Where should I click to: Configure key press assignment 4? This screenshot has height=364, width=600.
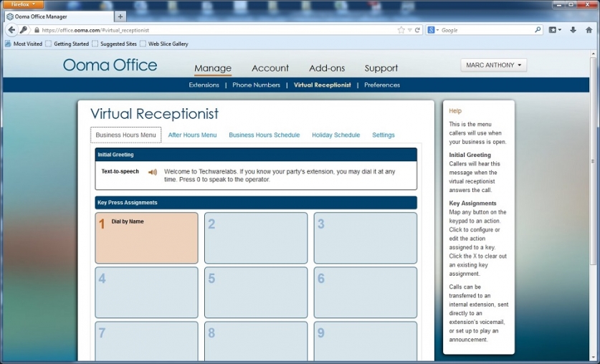[146, 292]
